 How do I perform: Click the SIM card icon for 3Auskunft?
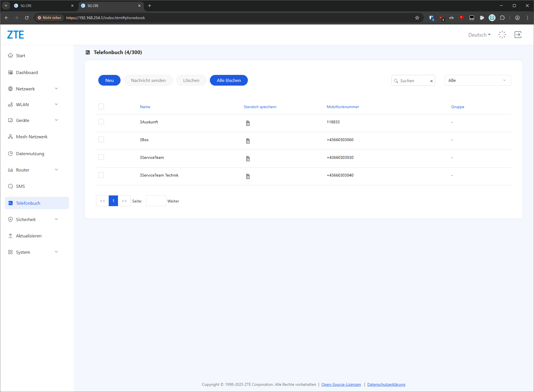[248, 123]
